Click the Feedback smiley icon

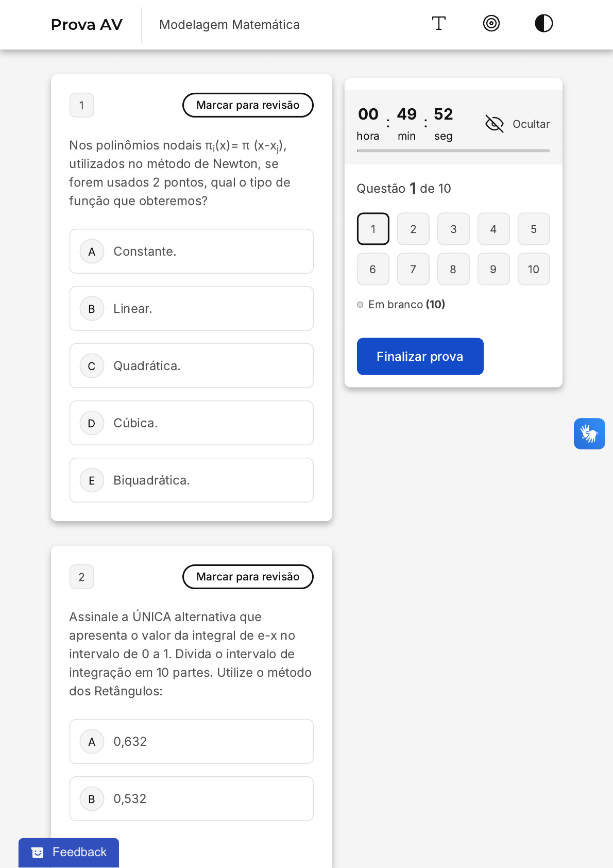(x=38, y=853)
